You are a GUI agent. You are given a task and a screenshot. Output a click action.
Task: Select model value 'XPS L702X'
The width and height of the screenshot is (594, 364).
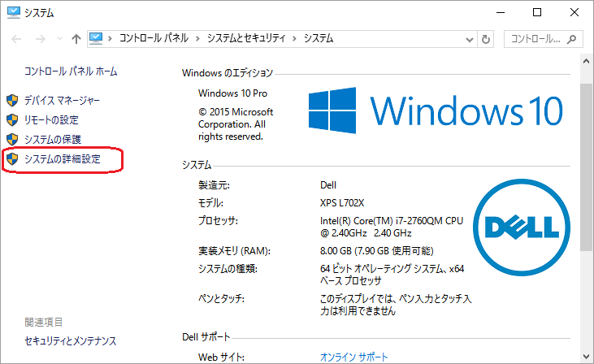[x=342, y=203]
